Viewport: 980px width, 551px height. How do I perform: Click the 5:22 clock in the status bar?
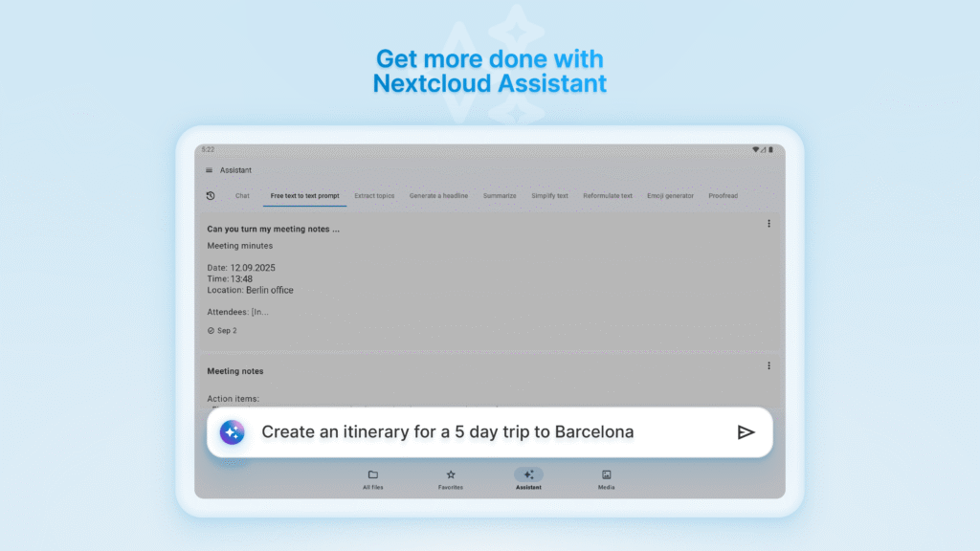[x=208, y=150]
